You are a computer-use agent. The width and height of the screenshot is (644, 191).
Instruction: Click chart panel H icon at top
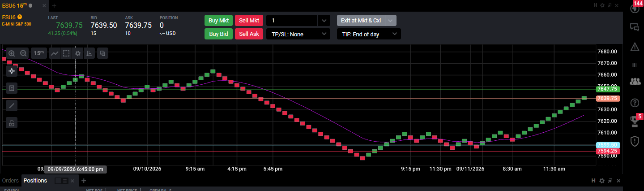coord(595,5)
